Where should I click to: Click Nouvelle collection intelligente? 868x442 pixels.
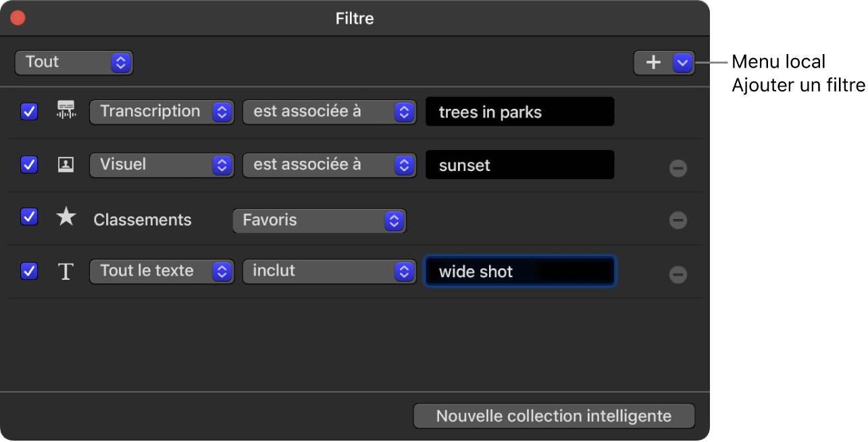(554, 416)
